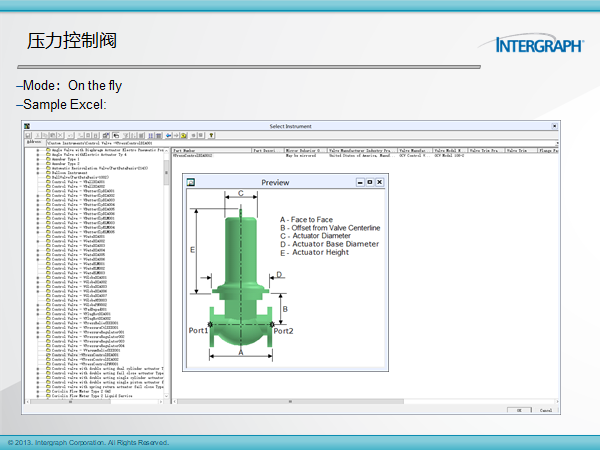Click the Cancel button
The height and width of the screenshot is (450, 600).
click(546, 410)
